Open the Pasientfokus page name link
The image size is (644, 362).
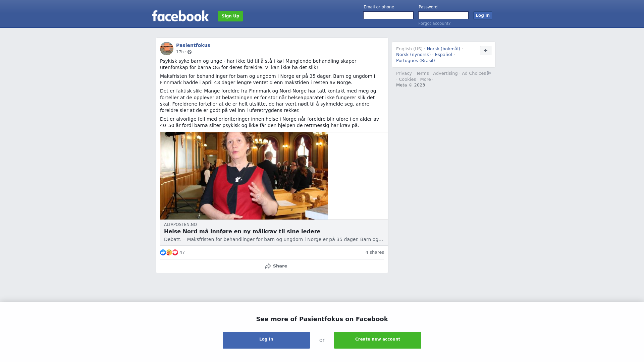pyautogui.click(x=193, y=45)
